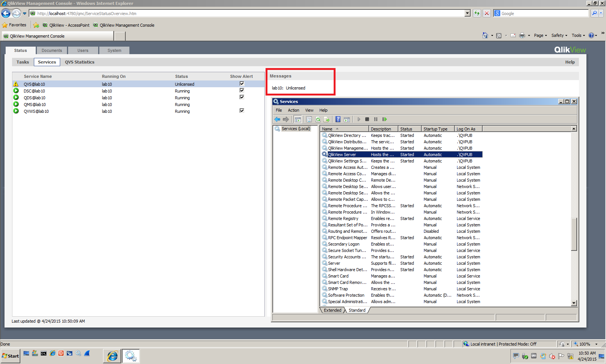606x364 pixels.
Task: Click green running icon for DSC@lab10
Action: pyautogui.click(x=16, y=91)
